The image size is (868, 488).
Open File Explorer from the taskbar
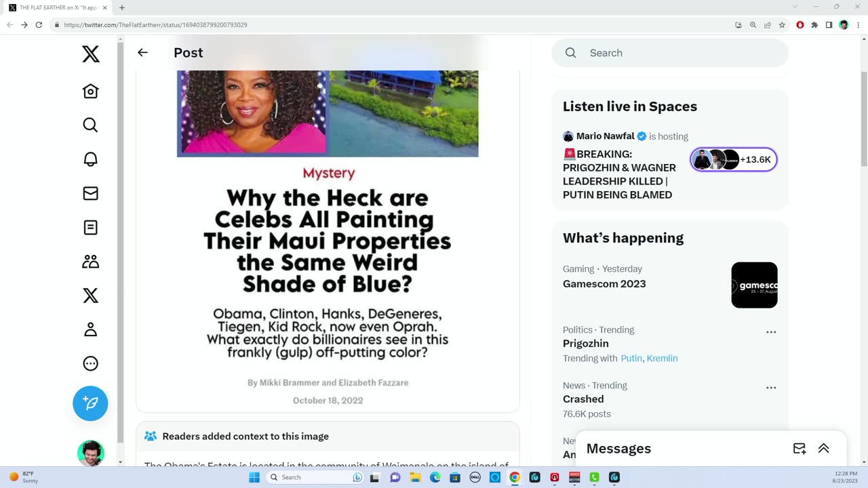pos(415,477)
